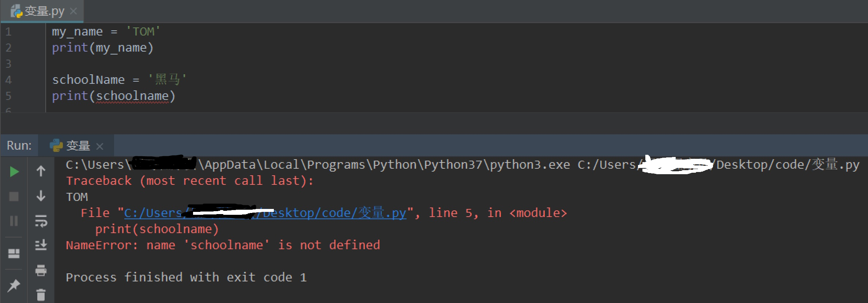This screenshot has width=868, height=303.
Task: Click line number 4 in the gutter
Action: 9,80
